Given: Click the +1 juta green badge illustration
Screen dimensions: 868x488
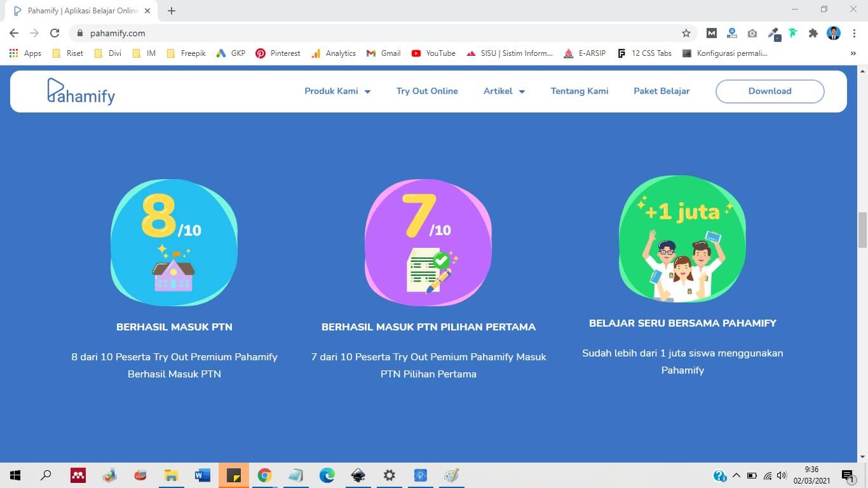Looking at the screenshot, I should coord(682,239).
